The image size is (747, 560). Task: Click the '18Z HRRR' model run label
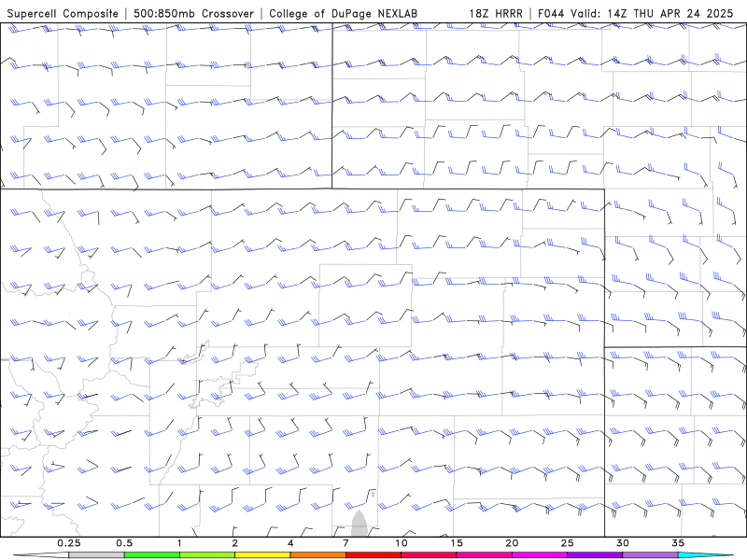pyautogui.click(x=496, y=13)
